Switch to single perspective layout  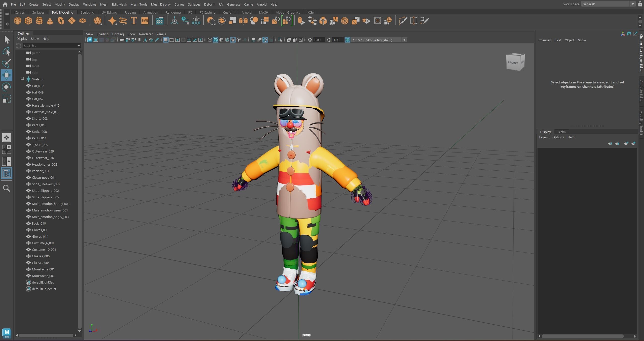[7, 138]
